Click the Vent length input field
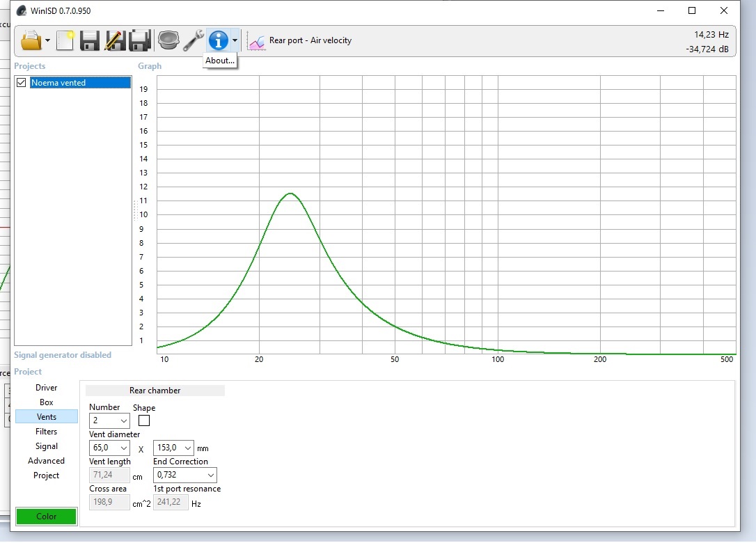The width and height of the screenshot is (756, 543). click(x=109, y=475)
